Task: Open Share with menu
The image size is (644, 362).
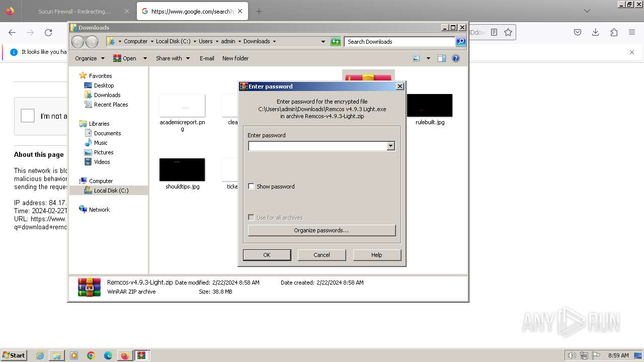Action: pos(173,58)
